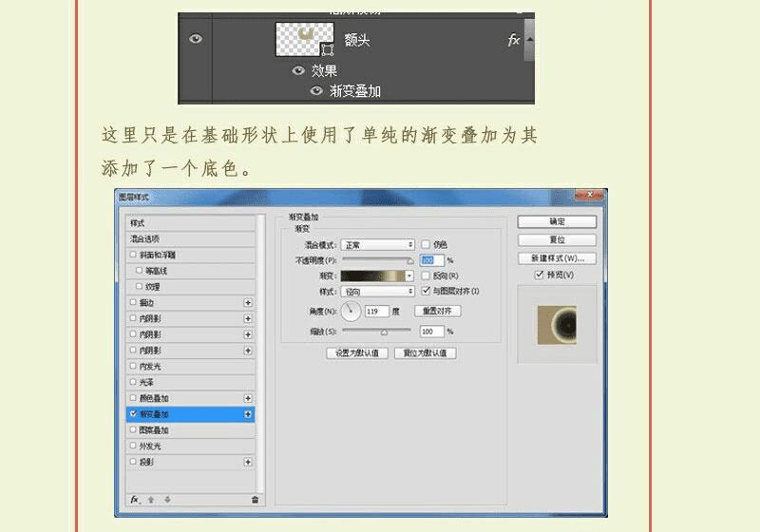Viewport: 760px width, 532px height.
Task: Check the 反向(R) checkbox
Action: [426, 275]
